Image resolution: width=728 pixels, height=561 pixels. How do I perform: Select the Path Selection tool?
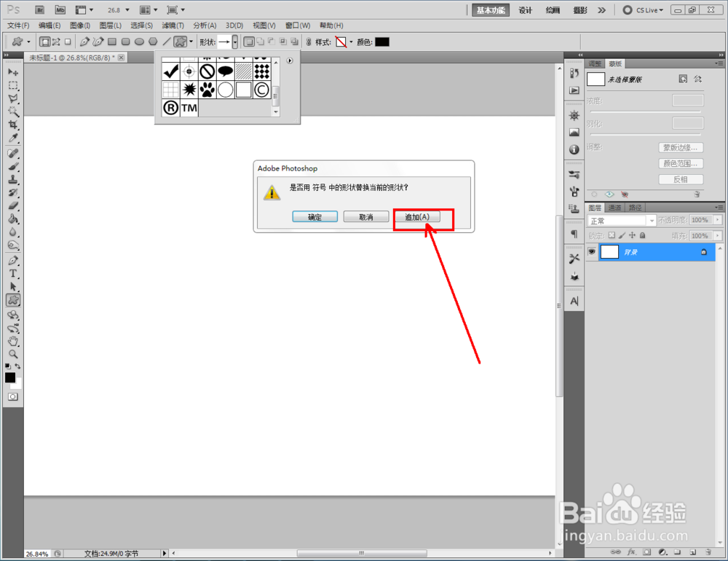[x=13, y=287]
